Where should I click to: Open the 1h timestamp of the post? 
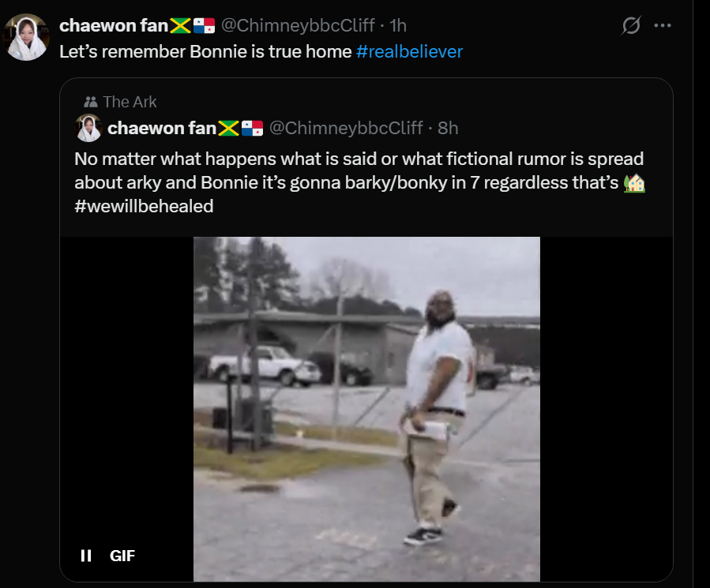398,26
